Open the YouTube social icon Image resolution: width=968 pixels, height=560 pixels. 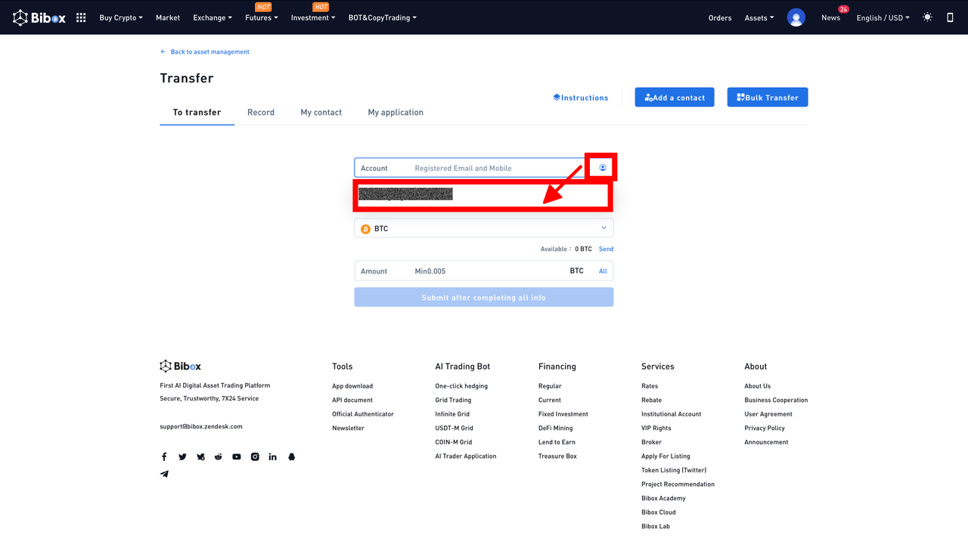[x=237, y=457]
